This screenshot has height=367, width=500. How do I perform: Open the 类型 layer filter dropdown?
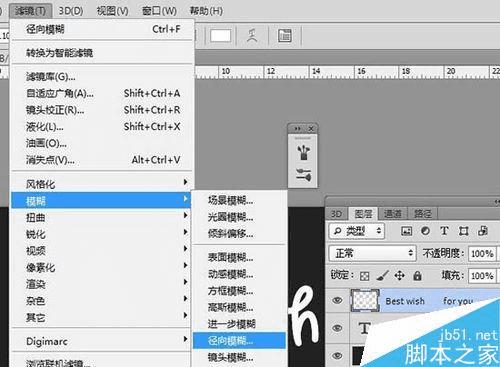tap(357, 231)
